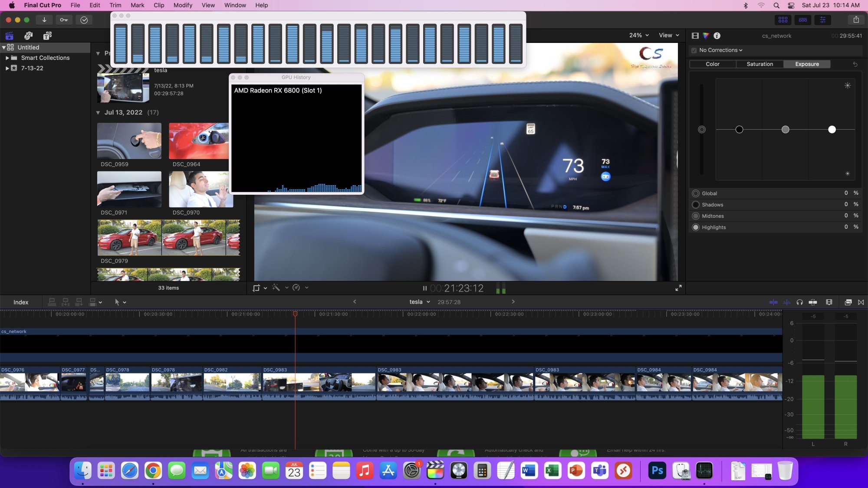Toggle timeline snapping icon
The width and height of the screenshot is (868, 488).
tap(813, 302)
